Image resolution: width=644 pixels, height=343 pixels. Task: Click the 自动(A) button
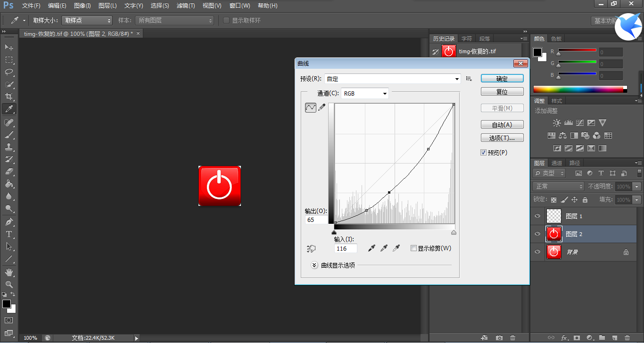coord(502,125)
